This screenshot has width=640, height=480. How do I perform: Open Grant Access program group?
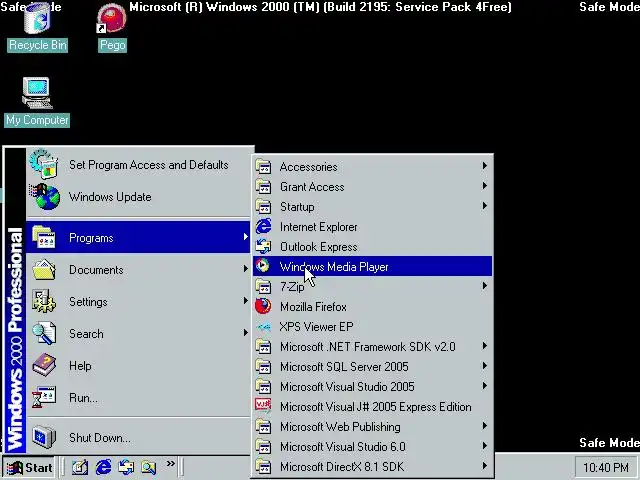click(x=373, y=186)
